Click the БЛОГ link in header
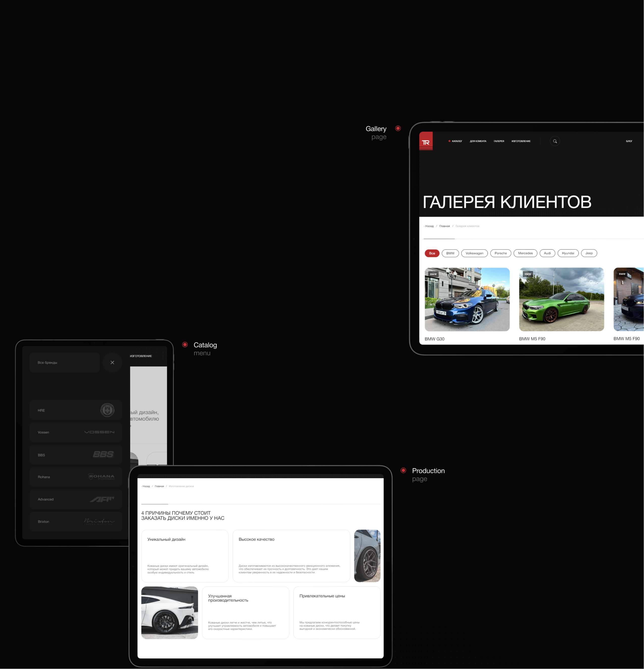This screenshot has height=669, width=644. pos(629,141)
